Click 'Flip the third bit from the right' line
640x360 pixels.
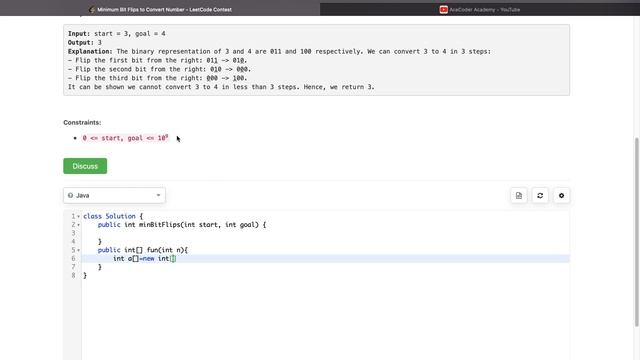(x=158, y=78)
